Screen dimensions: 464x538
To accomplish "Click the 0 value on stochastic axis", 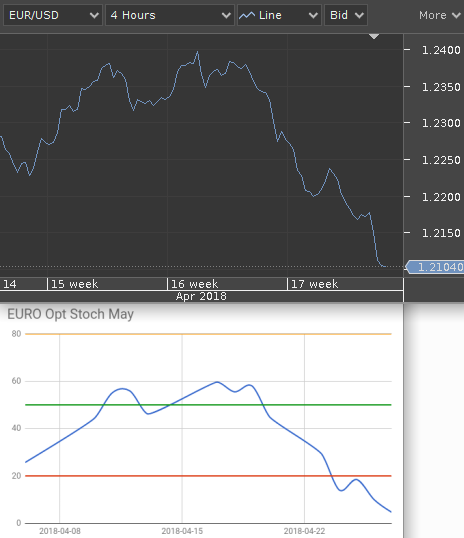I will (x=19, y=523).
